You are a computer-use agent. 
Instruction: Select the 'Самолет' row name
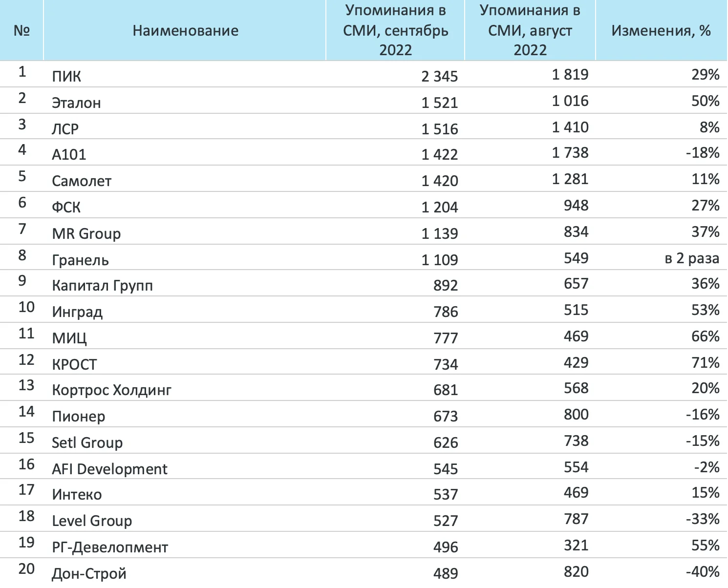82,181
